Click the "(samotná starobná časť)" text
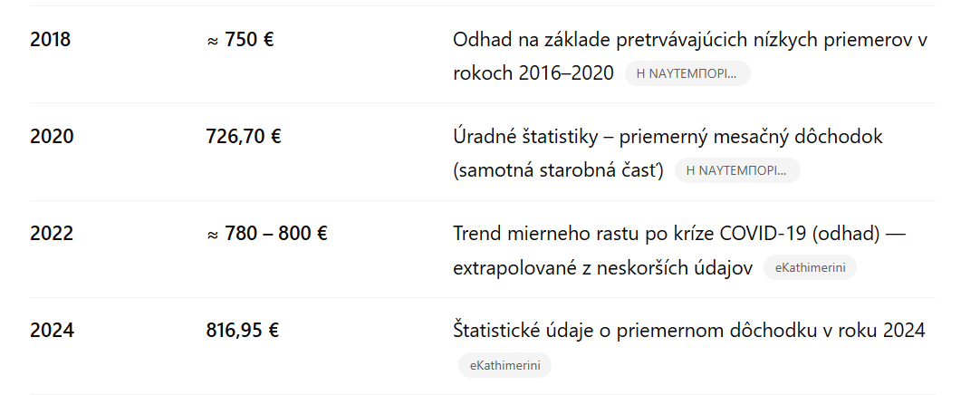980x395 pixels. [558, 170]
